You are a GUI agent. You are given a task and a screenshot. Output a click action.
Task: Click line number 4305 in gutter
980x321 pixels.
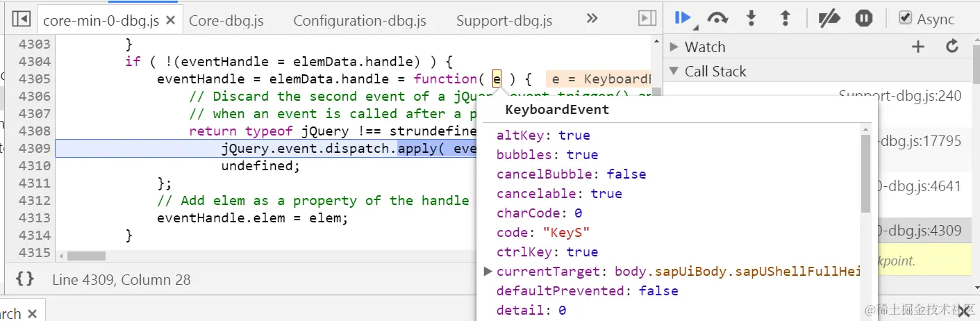[x=34, y=79]
